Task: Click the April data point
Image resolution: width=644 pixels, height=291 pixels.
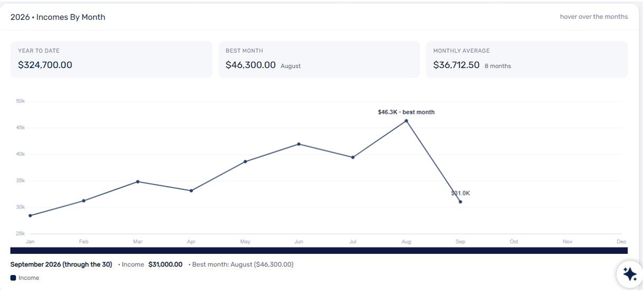Action: click(x=191, y=190)
